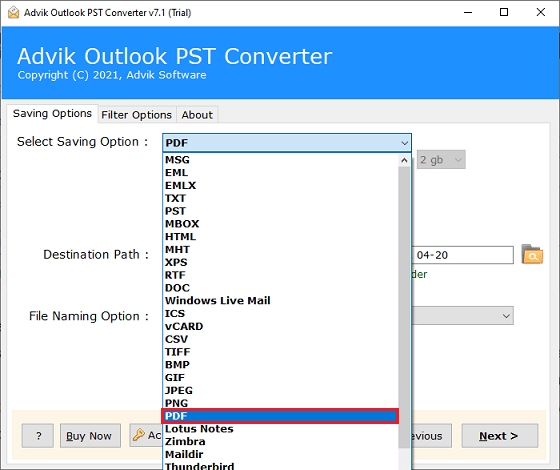The height and width of the screenshot is (470, 560).
Task: Select TXT in the format list
Action: (x=280, y=198)
